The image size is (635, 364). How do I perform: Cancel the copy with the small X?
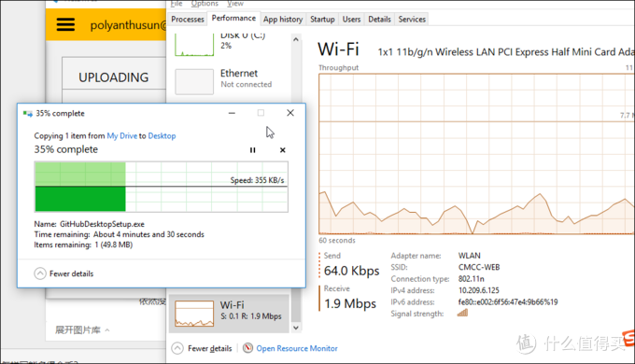click(283, 150)
